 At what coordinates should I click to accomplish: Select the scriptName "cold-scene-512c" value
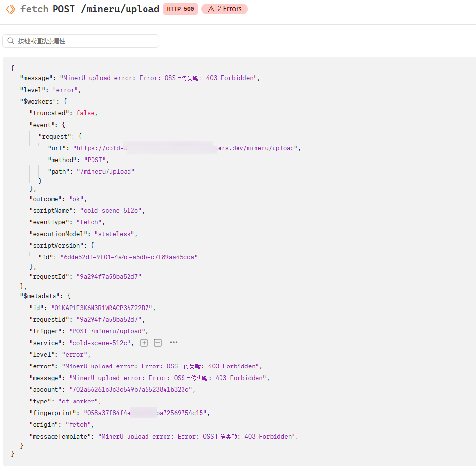point(111,210)
